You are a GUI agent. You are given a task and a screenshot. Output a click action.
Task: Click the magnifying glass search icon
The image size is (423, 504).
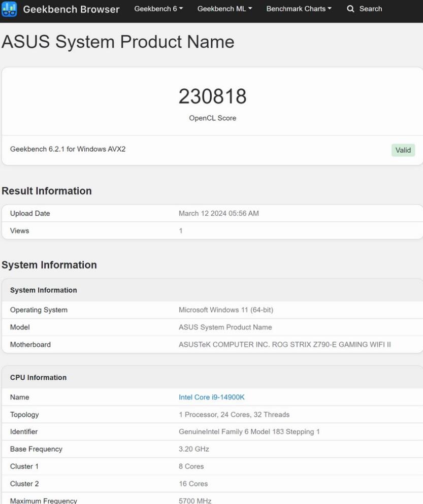[350, 9]
